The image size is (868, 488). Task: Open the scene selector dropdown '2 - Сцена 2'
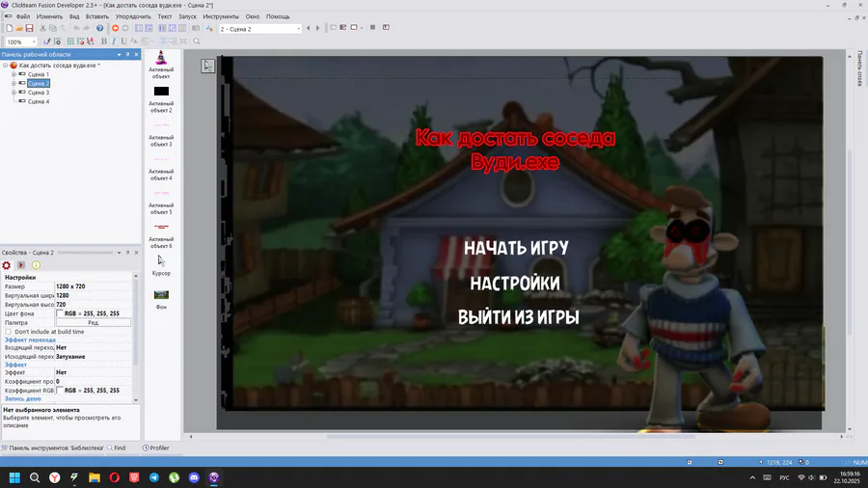click(260, 29)
